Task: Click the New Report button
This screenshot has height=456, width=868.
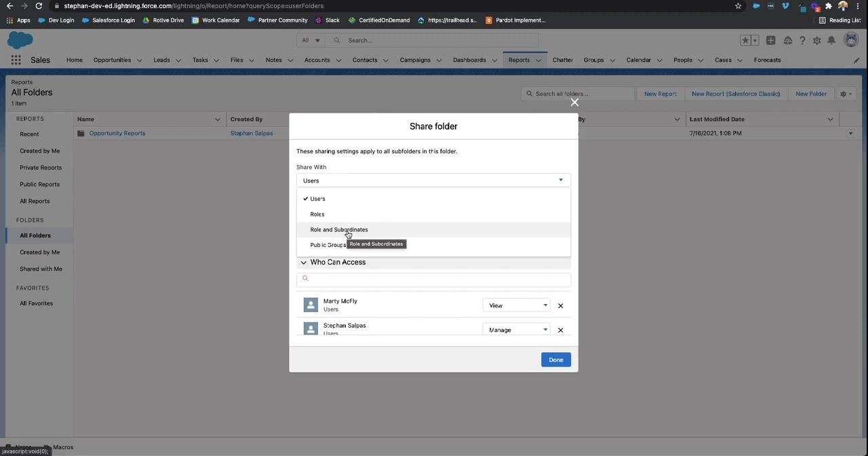Action: (660, 94)
